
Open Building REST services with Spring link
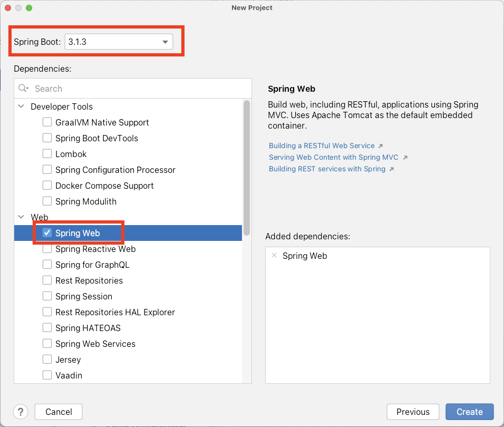[x=327, y=169]
